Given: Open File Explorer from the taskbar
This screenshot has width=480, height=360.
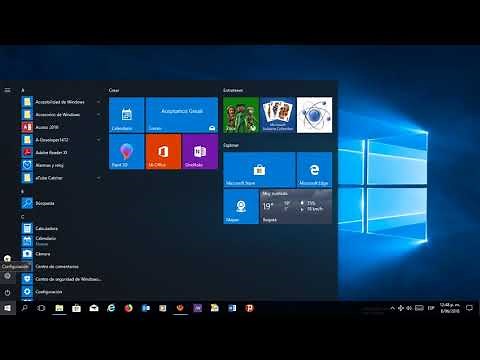Looking at the screenshot, I should point(59,308).
